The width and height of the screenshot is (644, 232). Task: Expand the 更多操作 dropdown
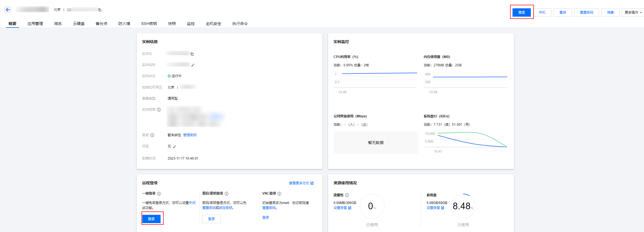[x=633, y=12]
